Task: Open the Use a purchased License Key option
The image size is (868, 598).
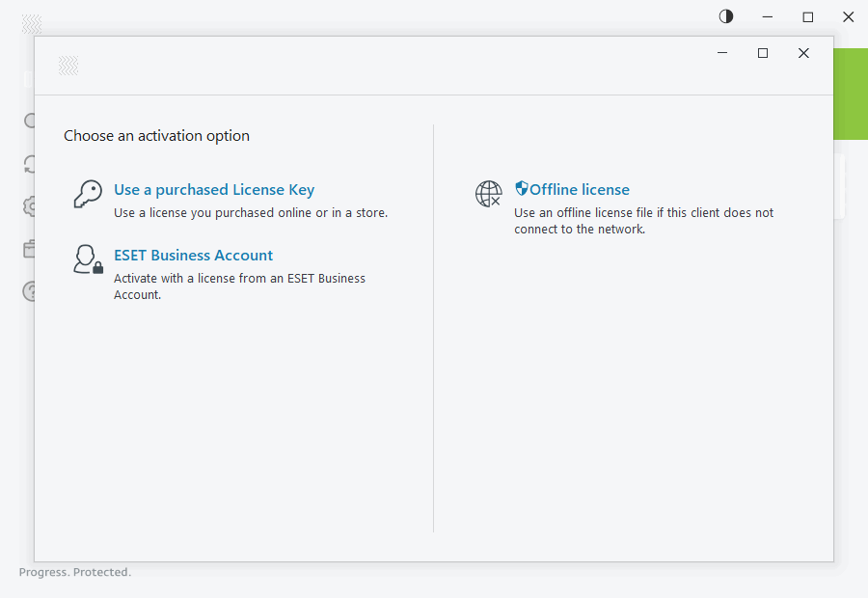Action: coord(214,190)
